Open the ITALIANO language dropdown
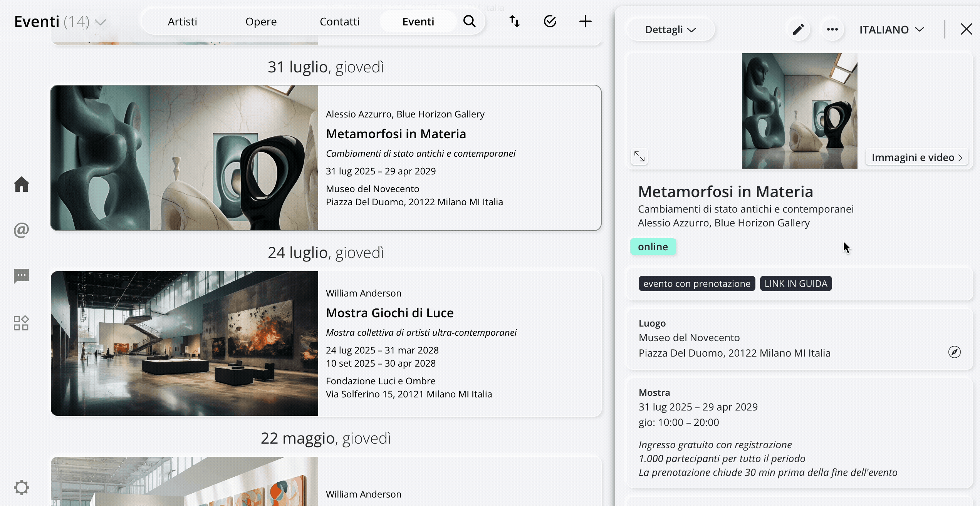Viewport: 980px width, 506px height. click(892, 29)
